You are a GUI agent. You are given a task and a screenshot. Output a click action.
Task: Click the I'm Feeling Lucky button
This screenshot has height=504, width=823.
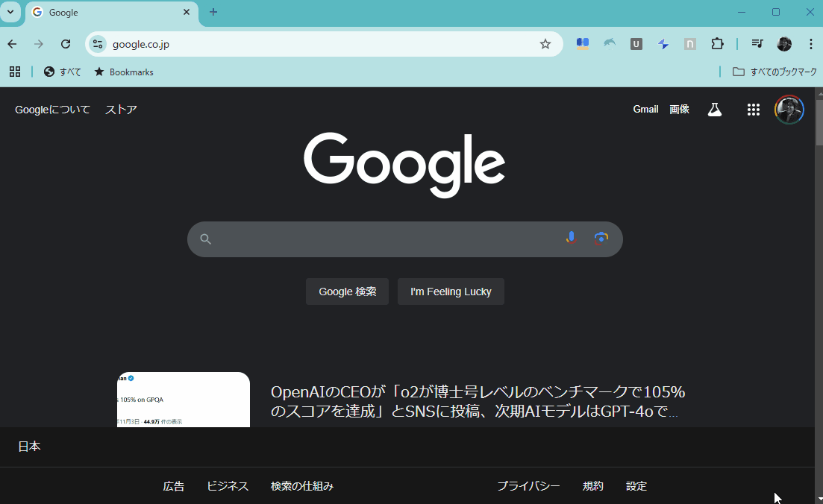coord(451,292)
